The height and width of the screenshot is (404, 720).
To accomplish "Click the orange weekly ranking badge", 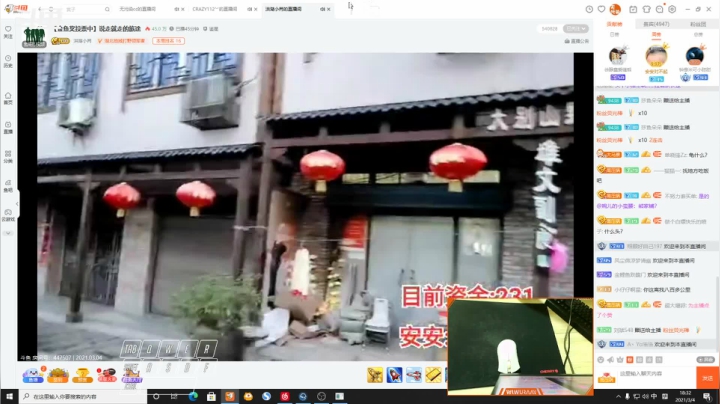I will (169, 41).
